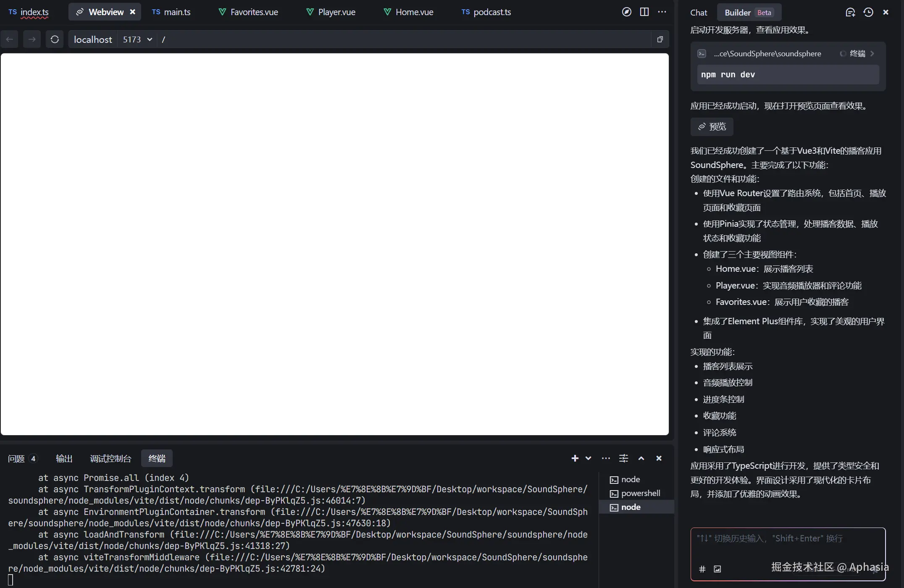Select the powershell terminal in the list
The image size is (904, 588).
pyautogui.click(x=636, y=493)
